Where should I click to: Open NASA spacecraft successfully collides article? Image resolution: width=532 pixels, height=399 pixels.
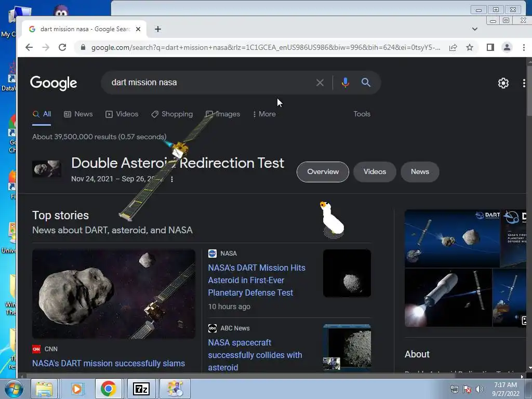coord(255,355)
